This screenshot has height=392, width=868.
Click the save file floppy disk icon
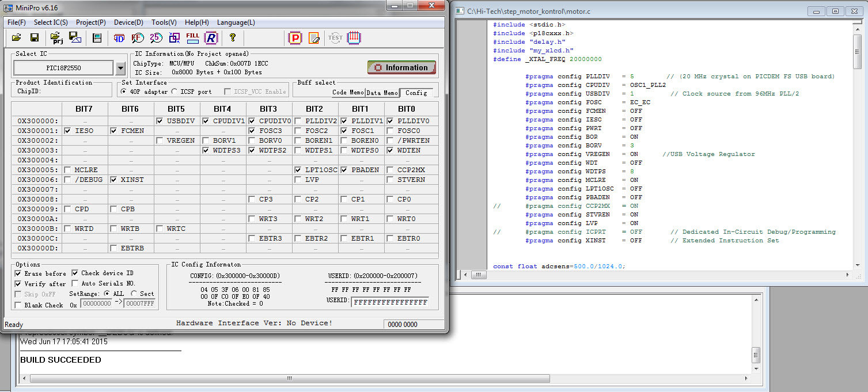(x=35, y=38)
